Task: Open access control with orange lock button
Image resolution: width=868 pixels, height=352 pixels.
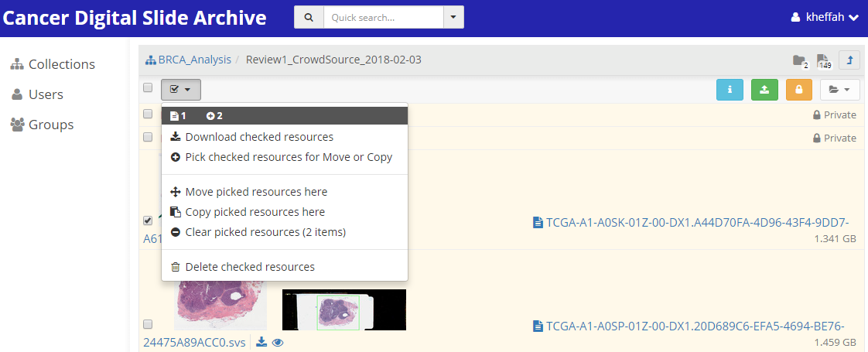Action: point(799,90)
